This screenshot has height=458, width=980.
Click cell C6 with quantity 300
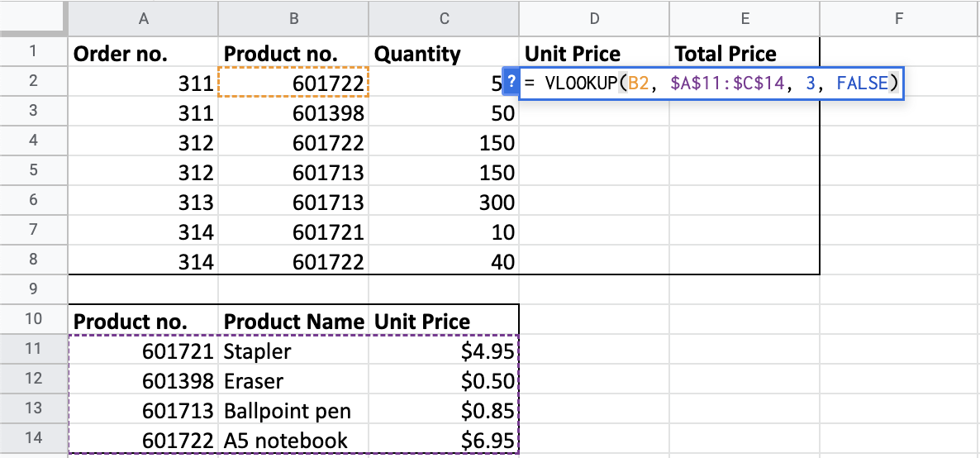[x=444, y=201]
